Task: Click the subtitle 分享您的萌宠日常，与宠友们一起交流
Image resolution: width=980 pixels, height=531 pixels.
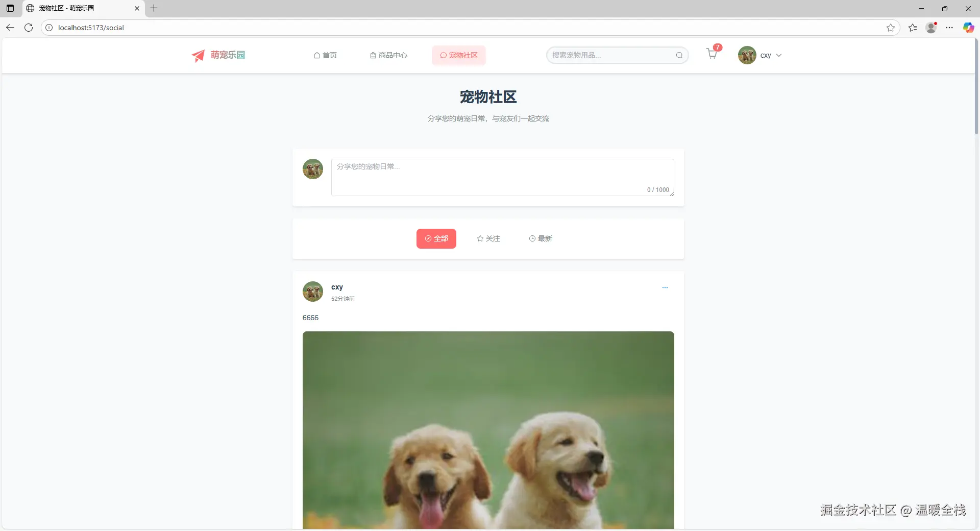Action: (x=488, y=118)
